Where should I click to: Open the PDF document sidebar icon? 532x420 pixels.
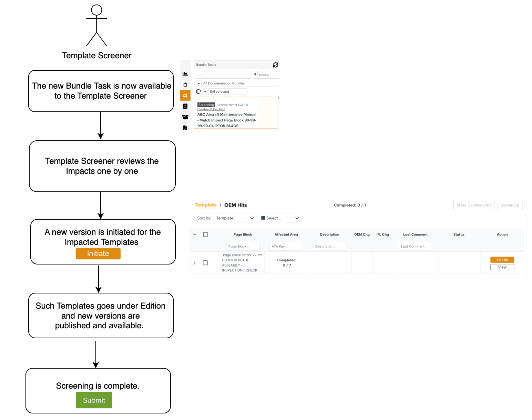click(x=185, y=128)
